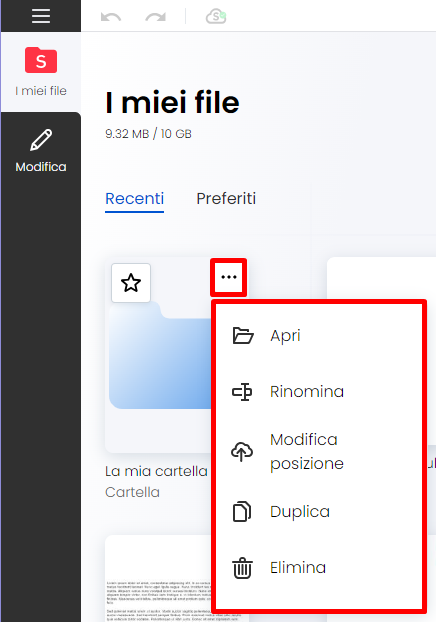
Task: Star La mia cartella as favorite
Action: click(131, 283)
